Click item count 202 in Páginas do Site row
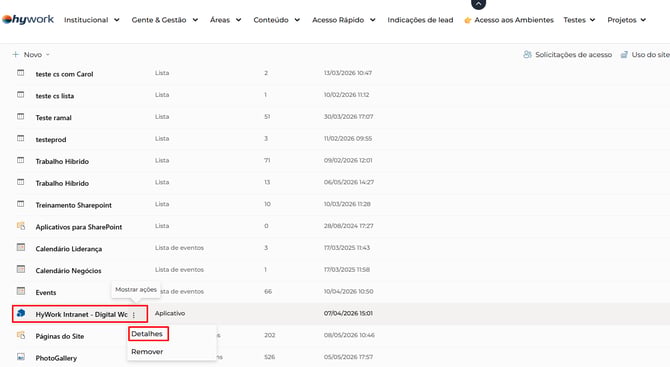670x367 pixels. point(269,335)
